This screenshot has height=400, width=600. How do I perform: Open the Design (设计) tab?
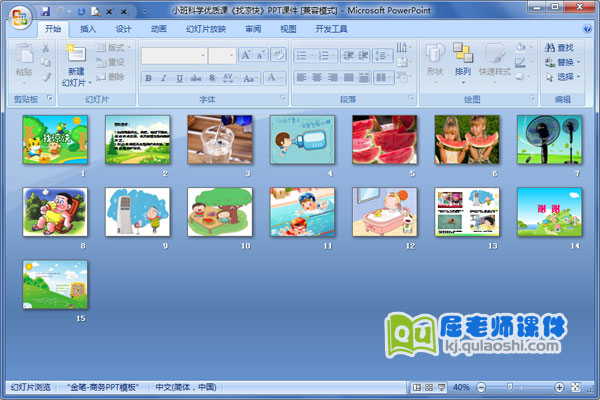click(x=123, y=29)
